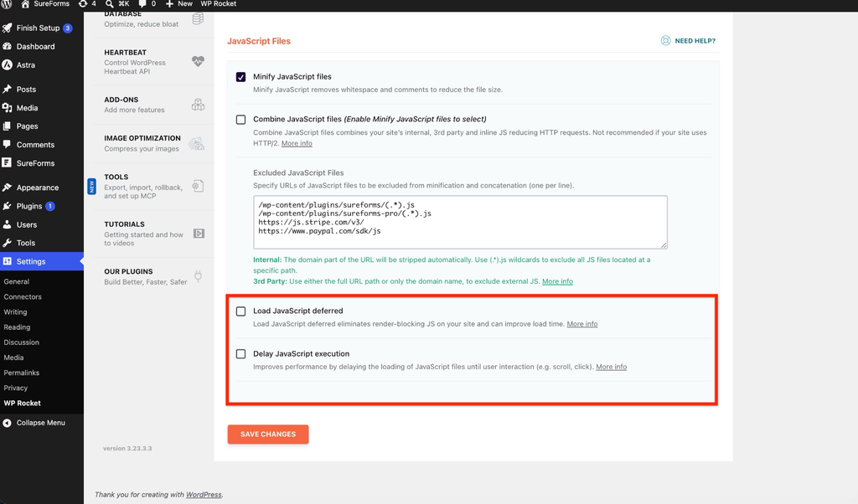Click the Media pin icon in main sidebar

[x=7, y=108]
